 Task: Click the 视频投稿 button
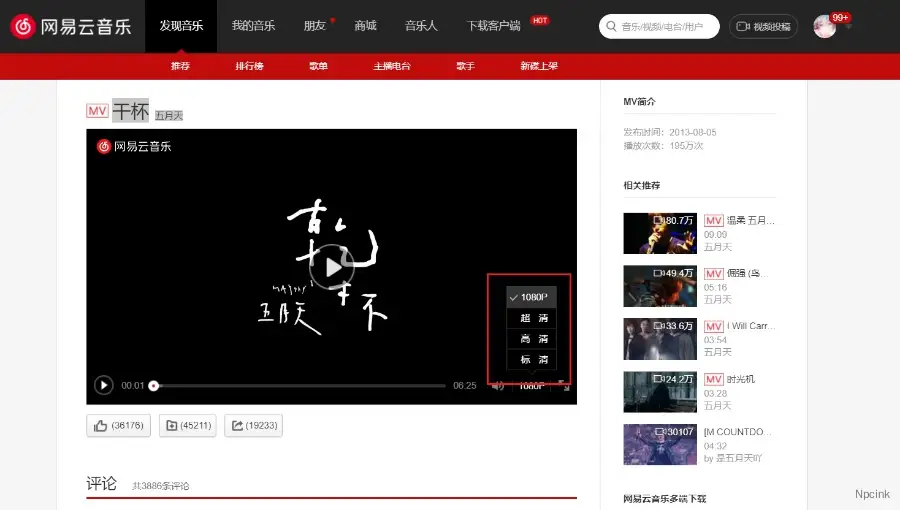763,26
